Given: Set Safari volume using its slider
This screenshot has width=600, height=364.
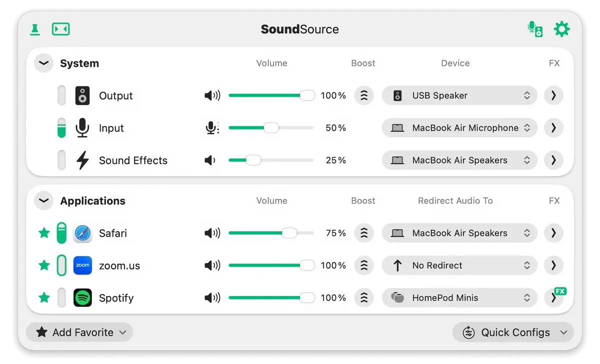Looking at the screenshot, I should 288,233.
